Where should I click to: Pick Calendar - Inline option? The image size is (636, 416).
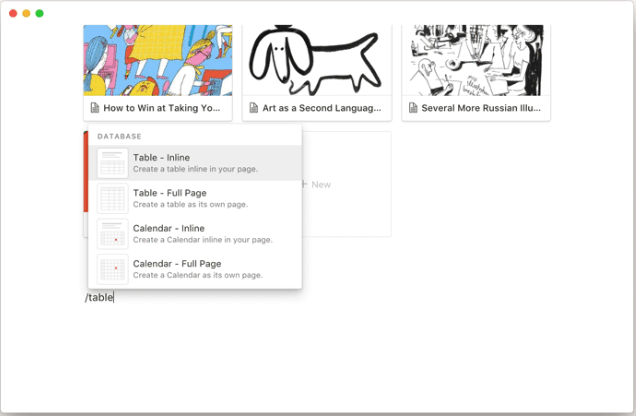tap(195, 234)
